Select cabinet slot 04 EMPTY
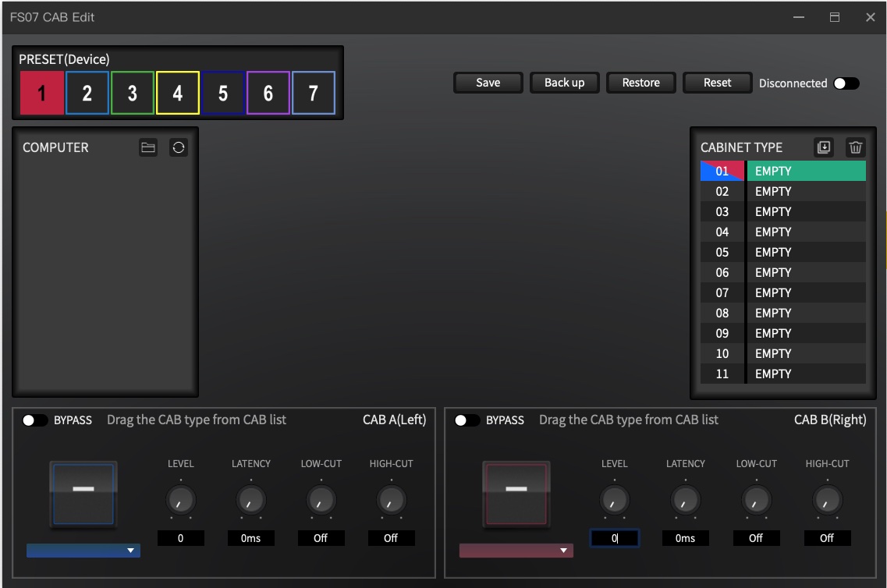Screen dimensions: 887x588 click(783, 232)
